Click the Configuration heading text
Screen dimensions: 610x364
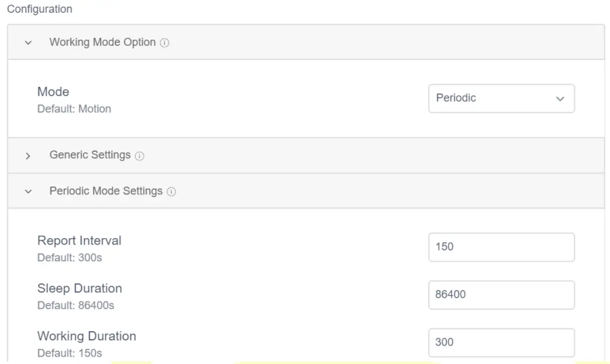[40, 9]
